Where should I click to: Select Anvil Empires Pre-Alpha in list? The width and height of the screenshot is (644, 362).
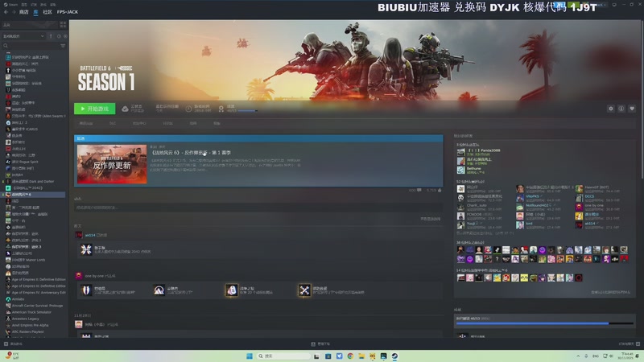(x=27, y=326)
